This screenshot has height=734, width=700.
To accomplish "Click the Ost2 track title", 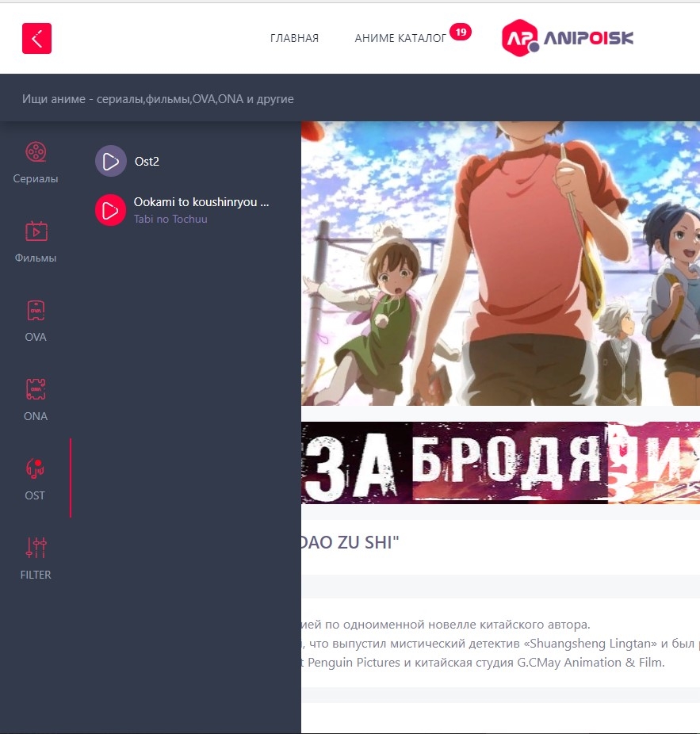I will tap(147, 162).
